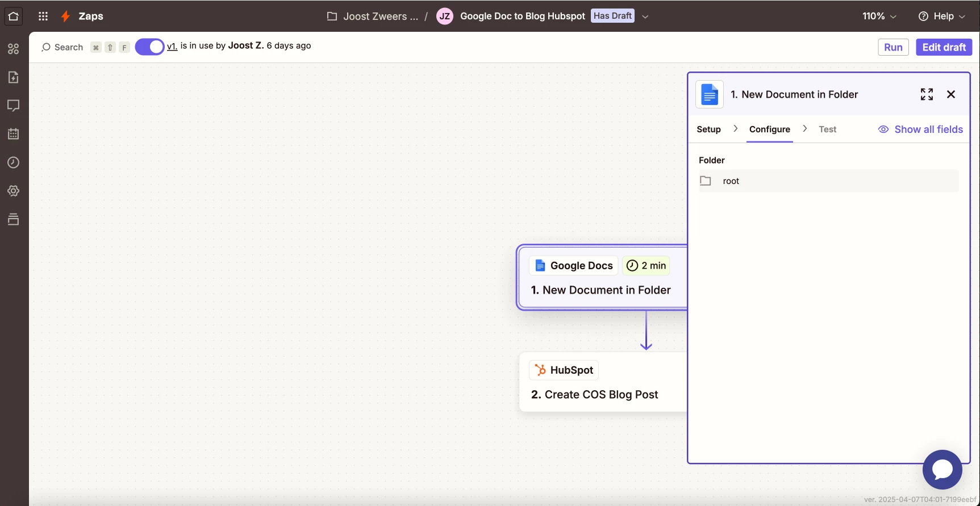
Task: Click the Zaps label in header
Action: pyautogui.click(x=91, y=16)
